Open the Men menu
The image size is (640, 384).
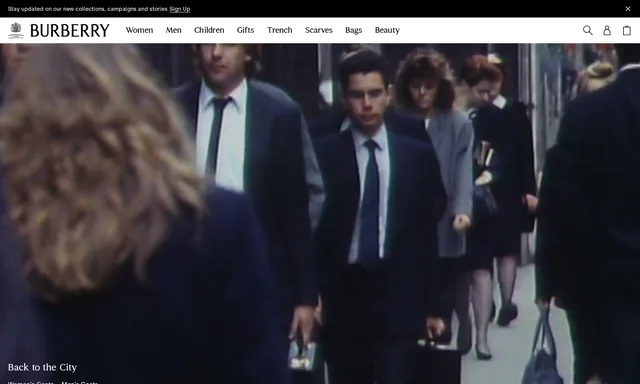[x=173, y=30]
